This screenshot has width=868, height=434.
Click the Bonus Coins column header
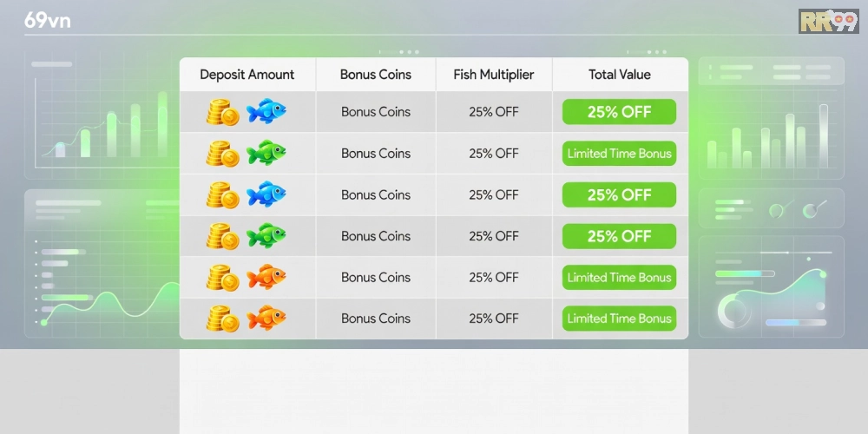pos(376,75)
